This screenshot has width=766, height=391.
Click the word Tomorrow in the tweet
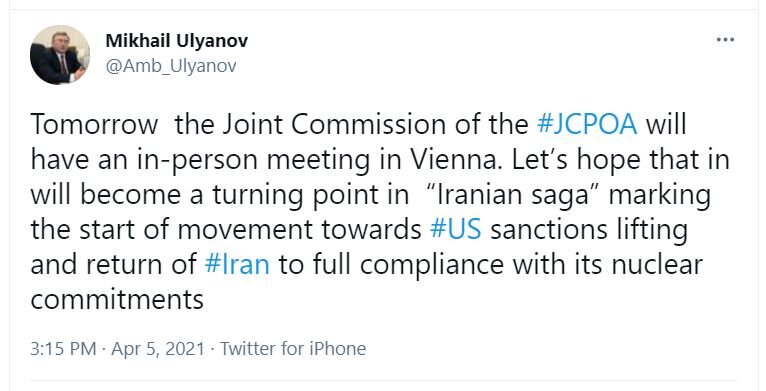94,124
